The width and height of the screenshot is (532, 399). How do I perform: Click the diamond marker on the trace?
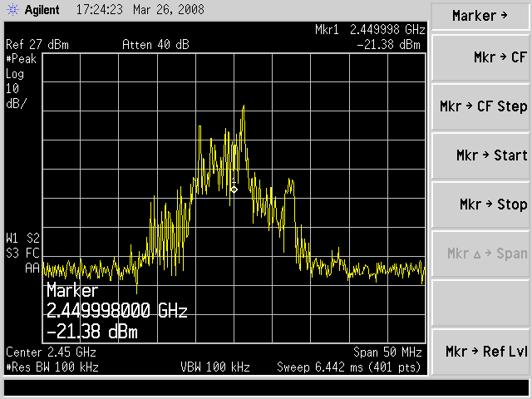point(234,190)
